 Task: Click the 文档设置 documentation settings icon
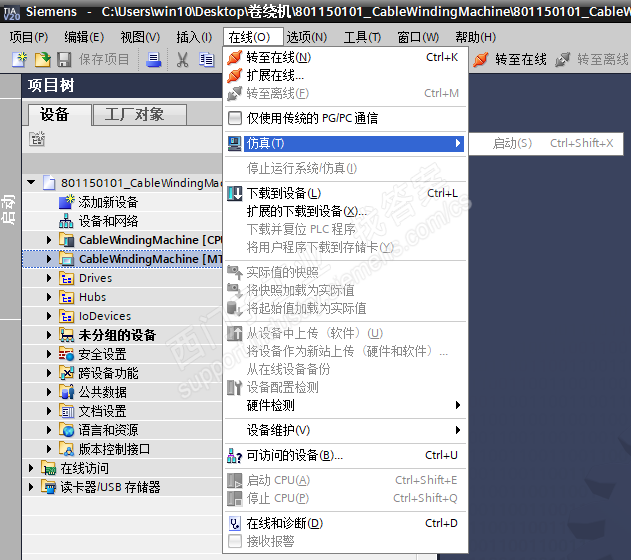(x=66, y=411)
